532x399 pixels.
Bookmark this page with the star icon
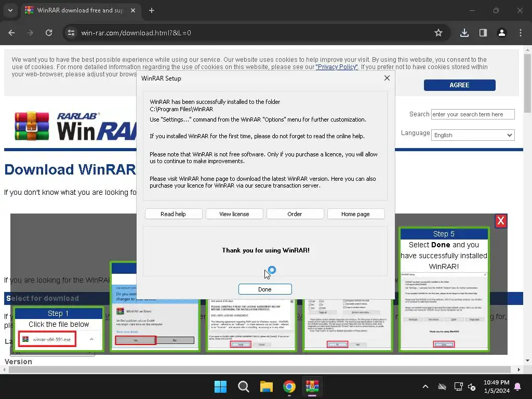coord(438,33)
